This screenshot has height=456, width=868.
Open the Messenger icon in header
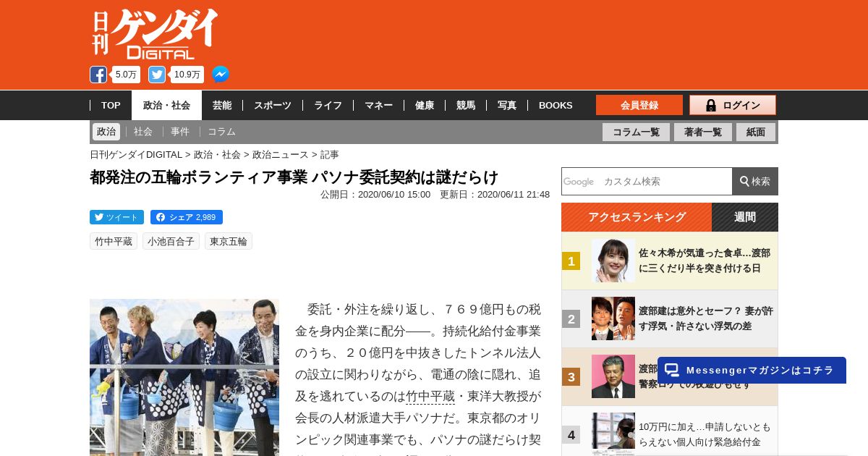(x=221, y=75)
